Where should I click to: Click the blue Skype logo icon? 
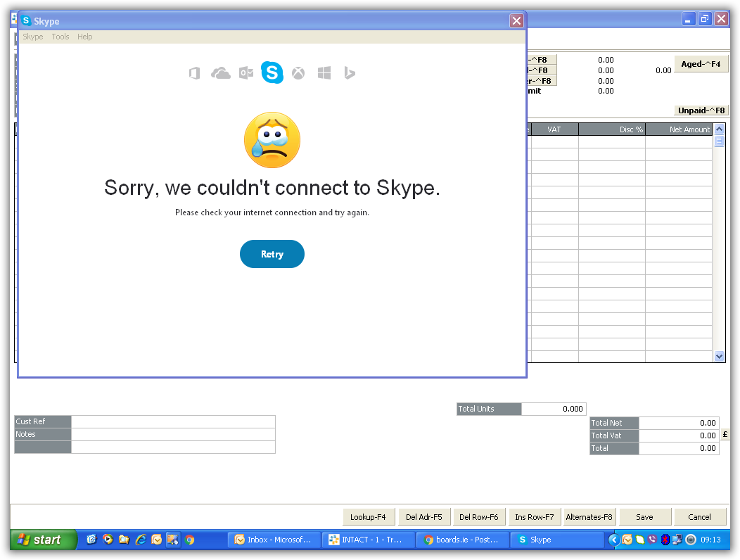tap(272, 72)
